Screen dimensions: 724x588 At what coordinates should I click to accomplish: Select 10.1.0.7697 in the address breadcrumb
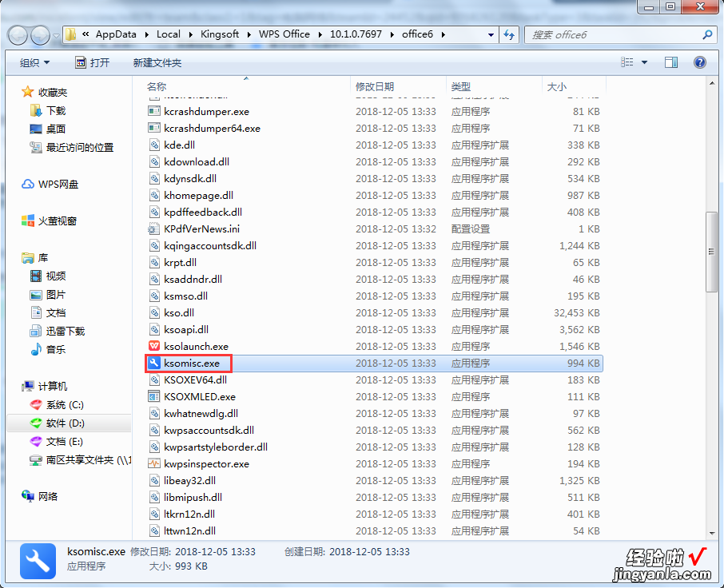356,34
